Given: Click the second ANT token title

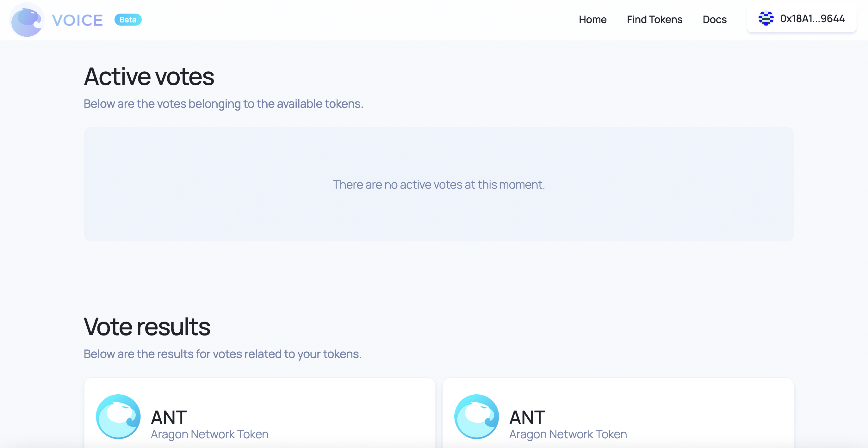Looking at the screenshot, I should (x=527, y=417).
